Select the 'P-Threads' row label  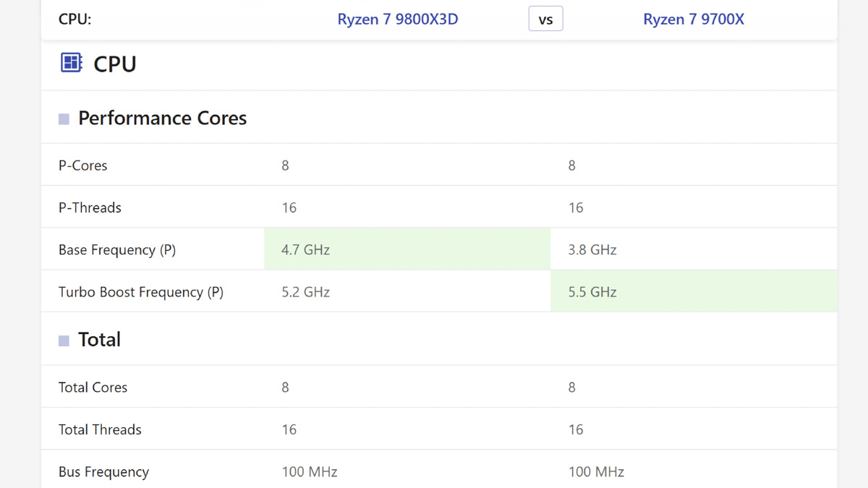point(90,207)
